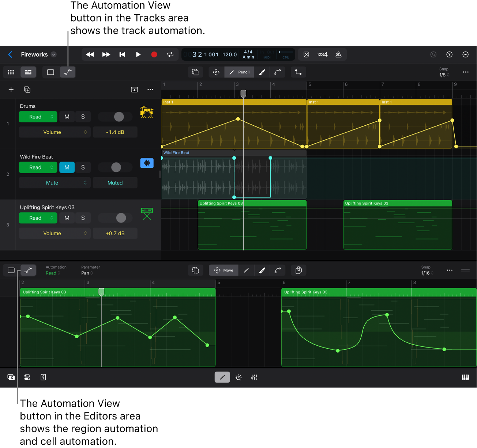
Task: Open the Volume parameter dropdown on Drums
Action: (x=55, y=132)
